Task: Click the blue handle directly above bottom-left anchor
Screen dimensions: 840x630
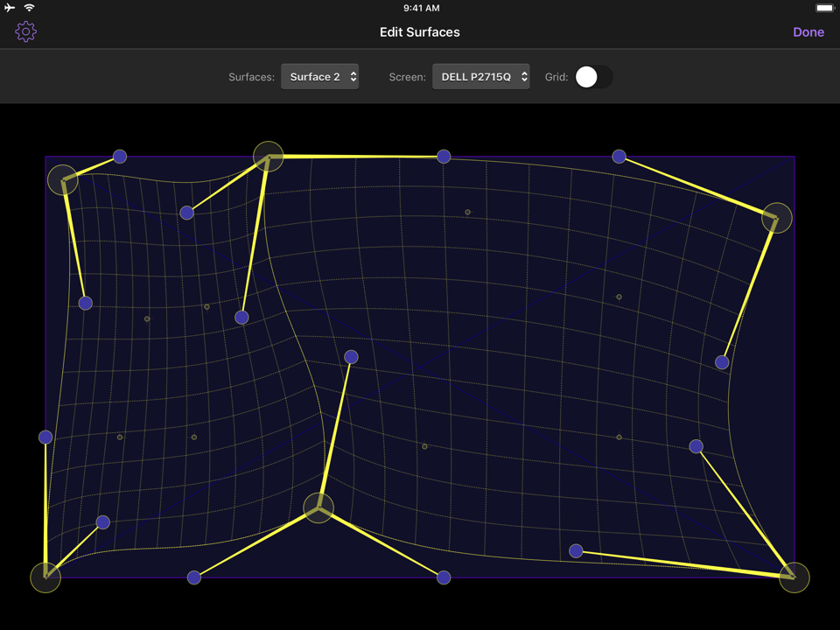Action: (45, 437)
